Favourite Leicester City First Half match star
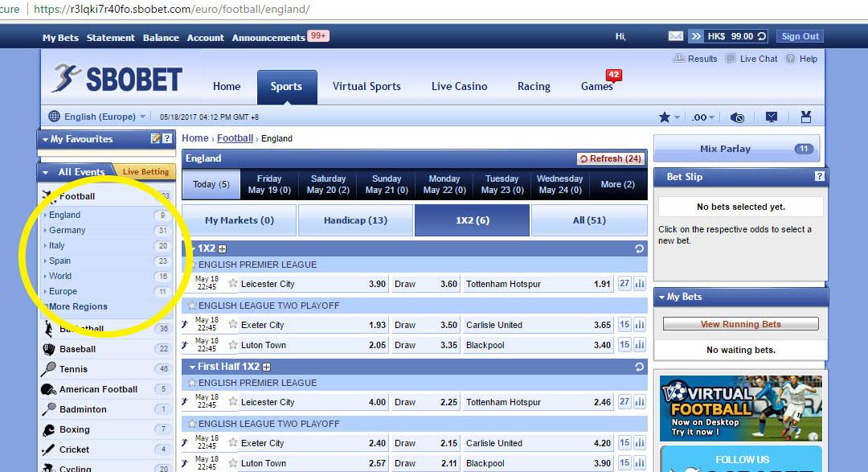The height and width of the screenshot is (472, 868). 233,402
